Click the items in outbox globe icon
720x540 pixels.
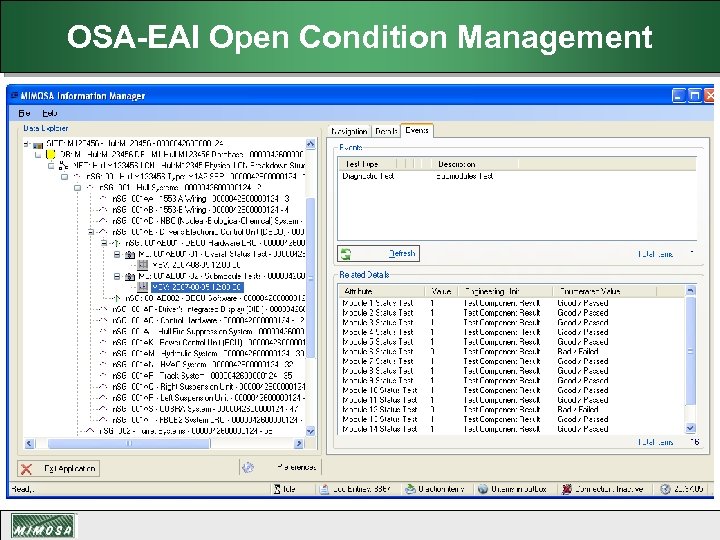click(483, 489)
